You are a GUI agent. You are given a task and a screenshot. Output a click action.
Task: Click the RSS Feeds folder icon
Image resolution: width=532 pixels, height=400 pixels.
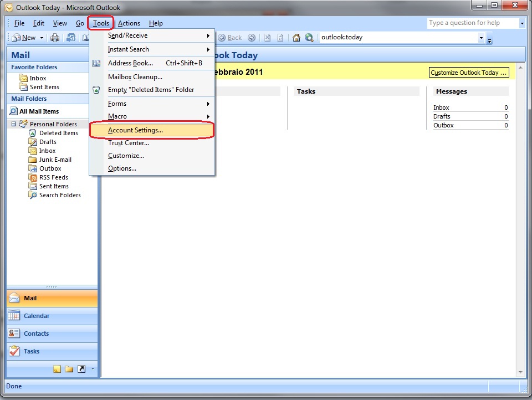point(33,177)
